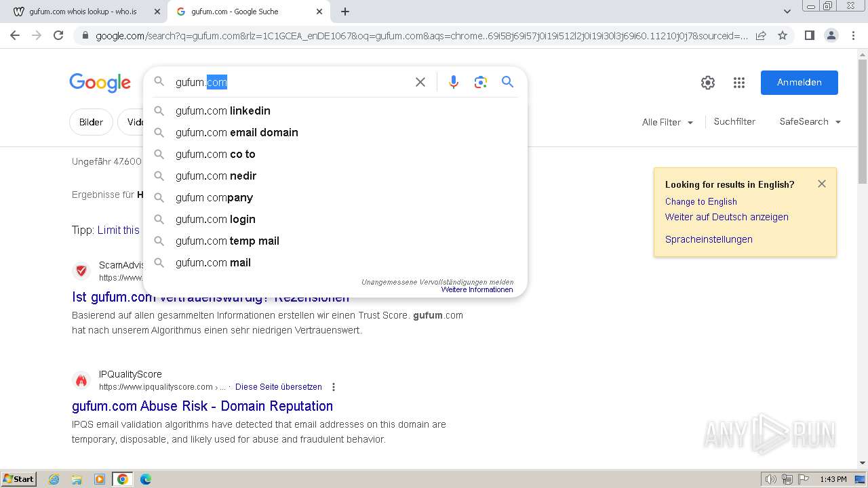This screenshot has height=488, width=868.
Task: Open gufum.com Abuse Risk result
Action: coord(202,406)
